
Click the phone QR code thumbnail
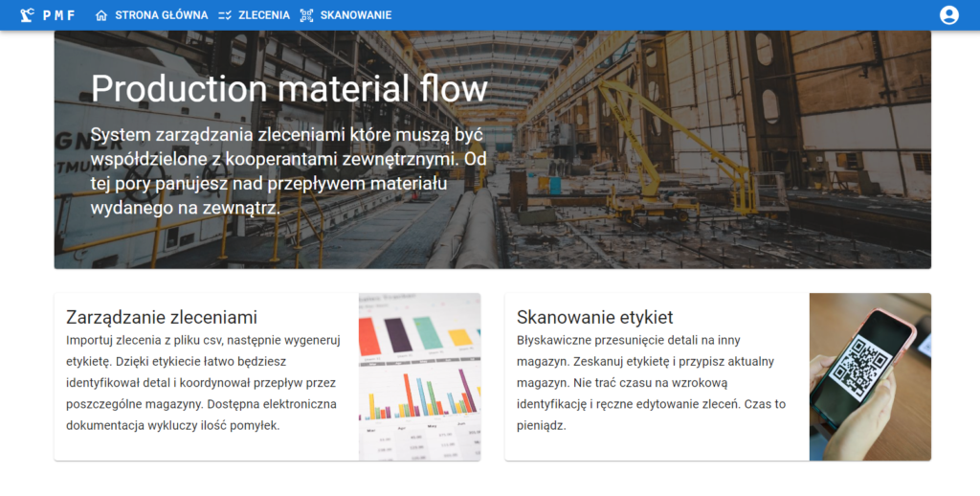coord(869,376)
